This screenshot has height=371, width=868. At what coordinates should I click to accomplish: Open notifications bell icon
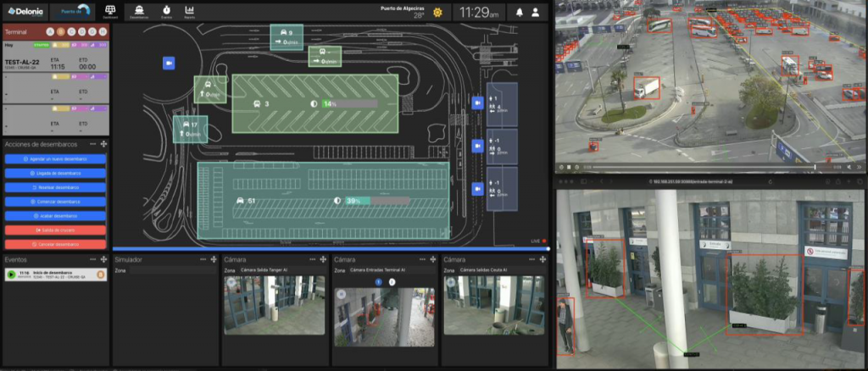coord(519,13)
